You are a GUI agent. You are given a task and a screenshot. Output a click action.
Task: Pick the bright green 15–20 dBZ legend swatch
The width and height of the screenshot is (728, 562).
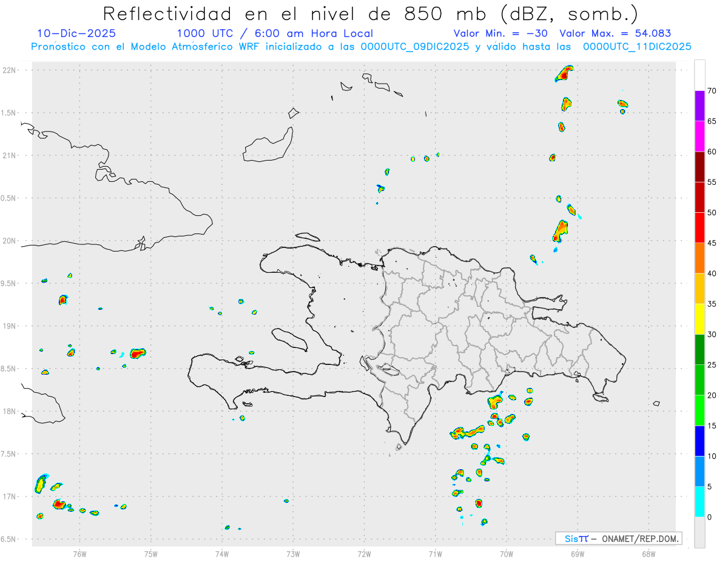click(699, 410)
